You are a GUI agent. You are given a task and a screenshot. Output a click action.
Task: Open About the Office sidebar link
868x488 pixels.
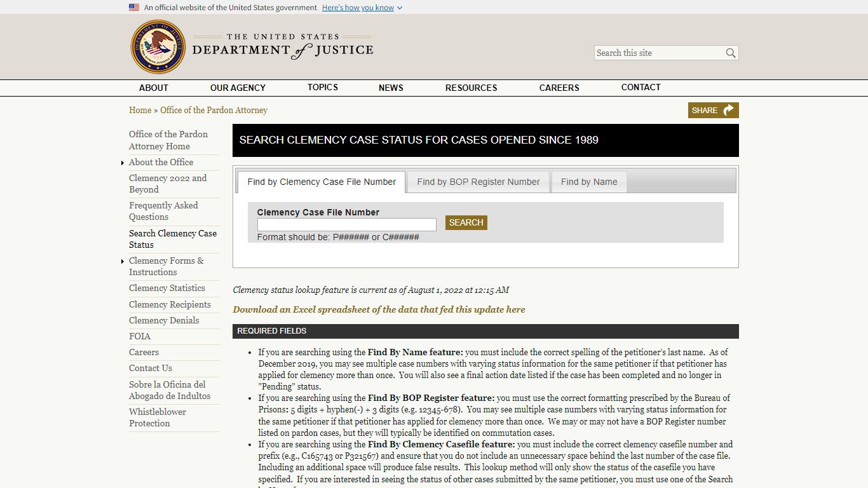pos(161,162)
